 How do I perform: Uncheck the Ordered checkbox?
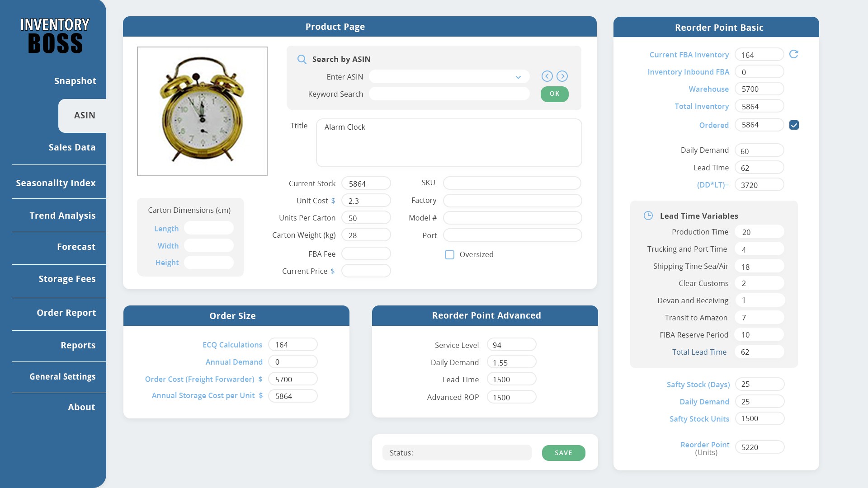tap(794, 125)
